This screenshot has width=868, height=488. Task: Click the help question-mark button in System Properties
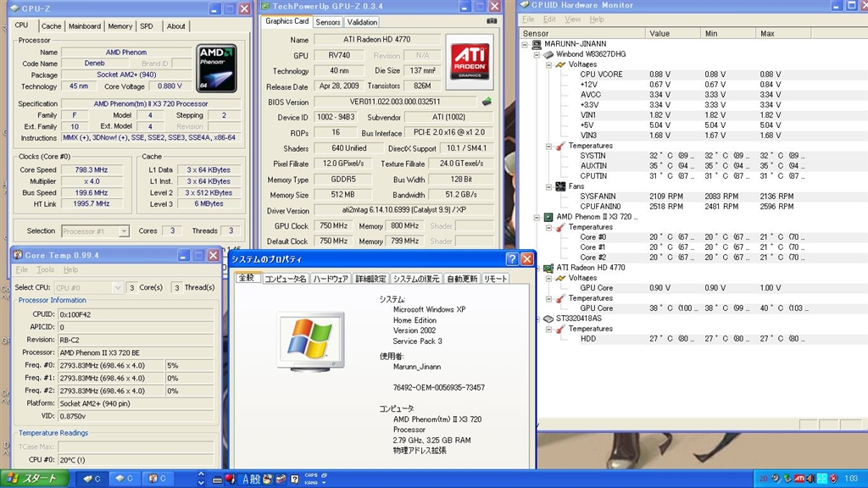pyautogui.click(x=511, y=259)
